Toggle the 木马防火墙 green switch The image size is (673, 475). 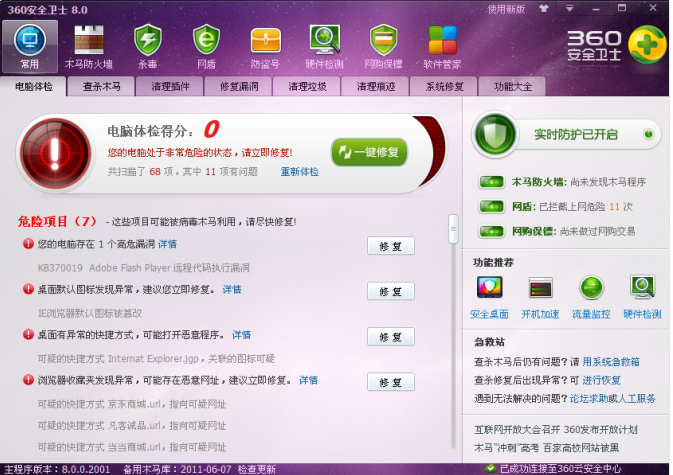coord(491,182)
